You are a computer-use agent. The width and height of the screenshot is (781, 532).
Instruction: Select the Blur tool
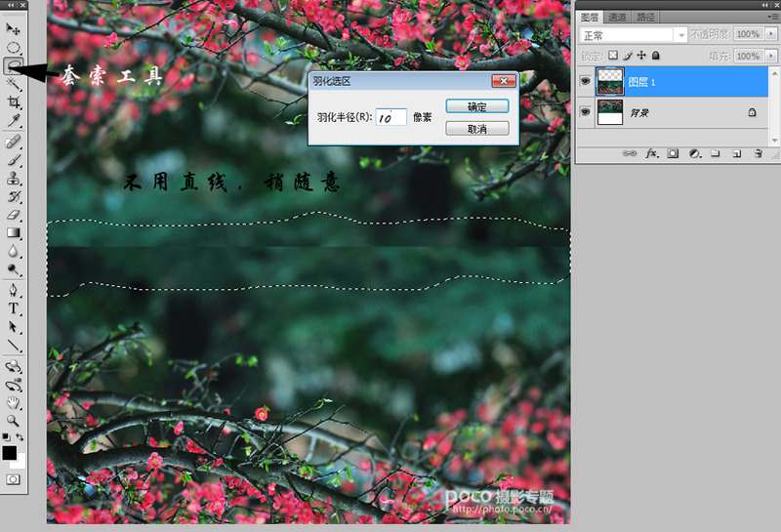tap(13, 251)
